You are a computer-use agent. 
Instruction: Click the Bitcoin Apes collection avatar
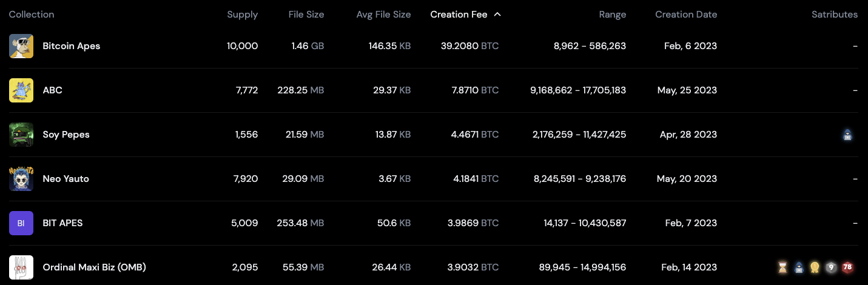[21, 46]
